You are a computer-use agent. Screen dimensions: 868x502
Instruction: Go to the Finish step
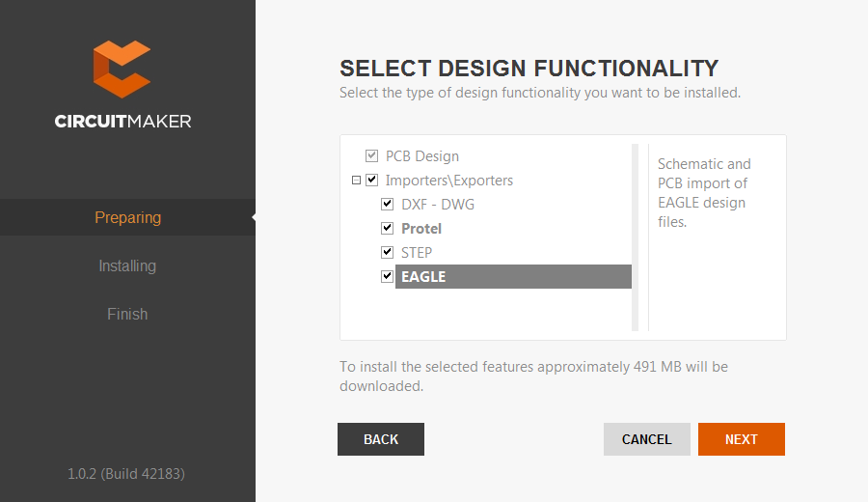pyautogui.click(x=127, y=314)
